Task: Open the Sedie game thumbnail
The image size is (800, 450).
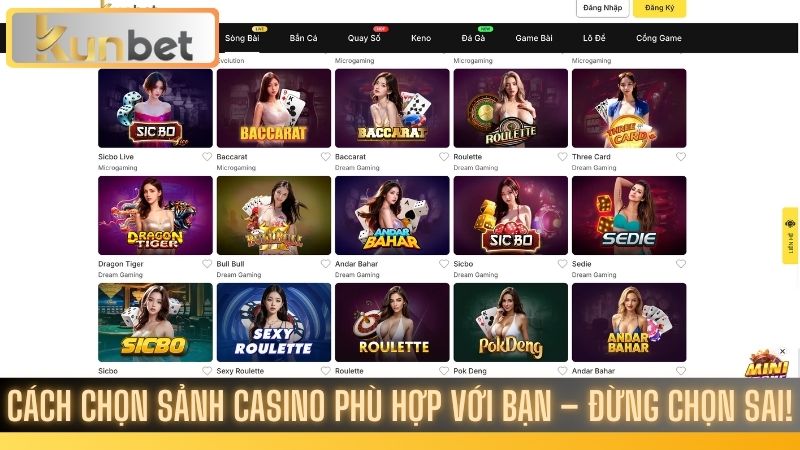Action: point(629,215)
